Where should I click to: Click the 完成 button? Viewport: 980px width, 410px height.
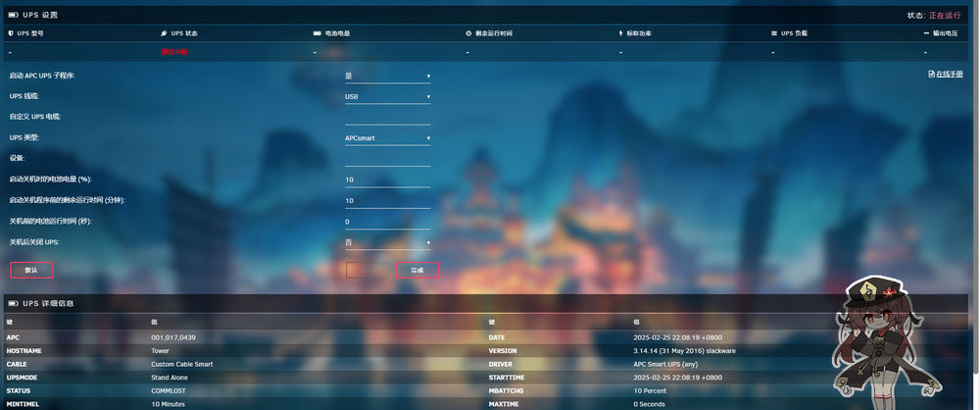(x=417, y=270)
